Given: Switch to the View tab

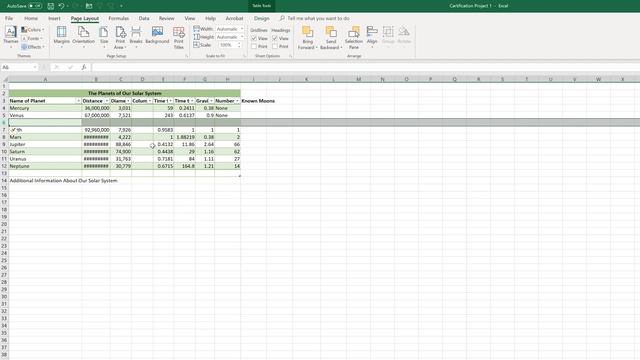Looking at the screenshot, I should point(190,18).
